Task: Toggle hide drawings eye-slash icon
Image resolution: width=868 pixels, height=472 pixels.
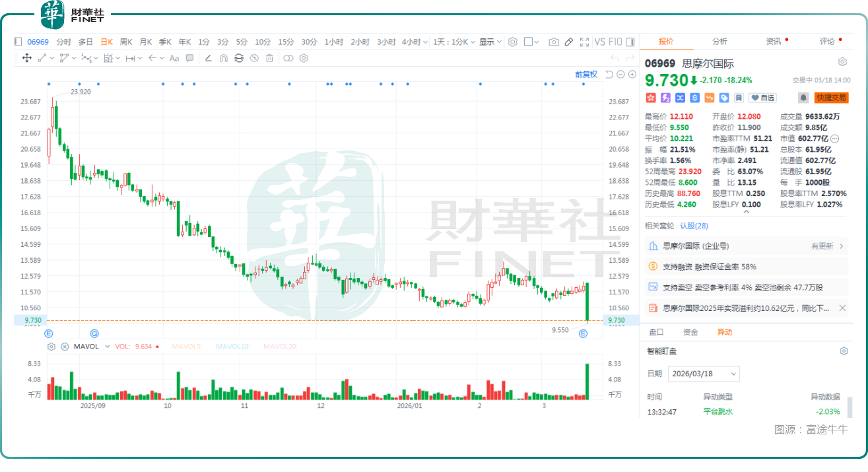Action: coord(254,58)
